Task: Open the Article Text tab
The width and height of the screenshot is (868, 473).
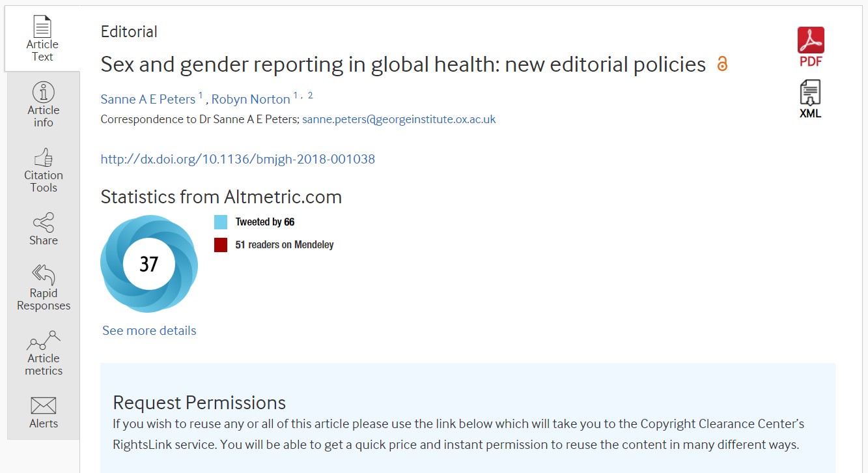Action: tap(42, 39)
